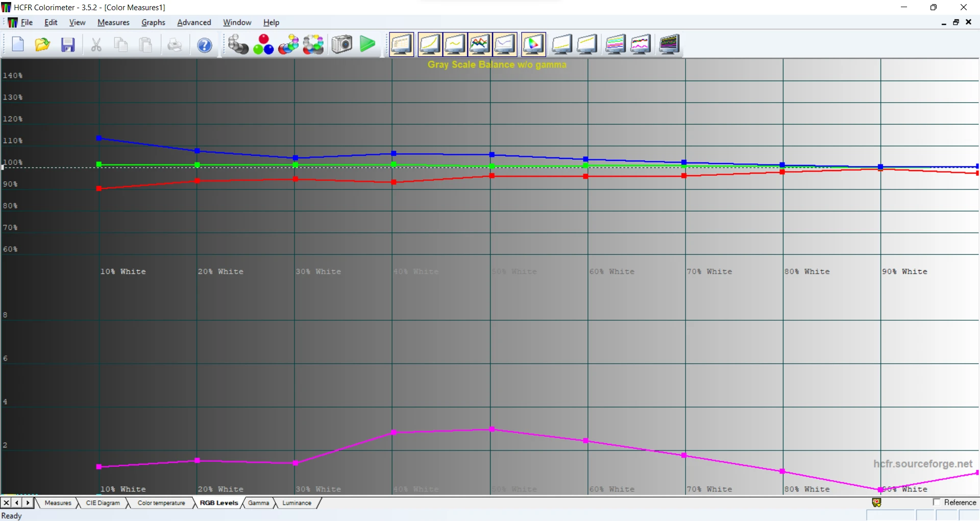Open the Measures menu
980x521 pixels.
(113, 22)
